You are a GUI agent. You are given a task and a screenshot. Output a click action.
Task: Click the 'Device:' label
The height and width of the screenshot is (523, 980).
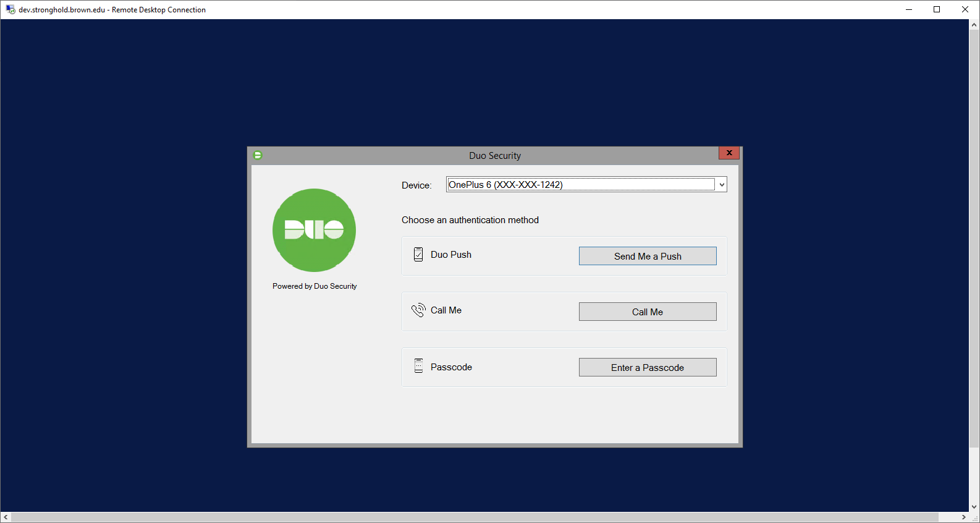coord(416,185)
